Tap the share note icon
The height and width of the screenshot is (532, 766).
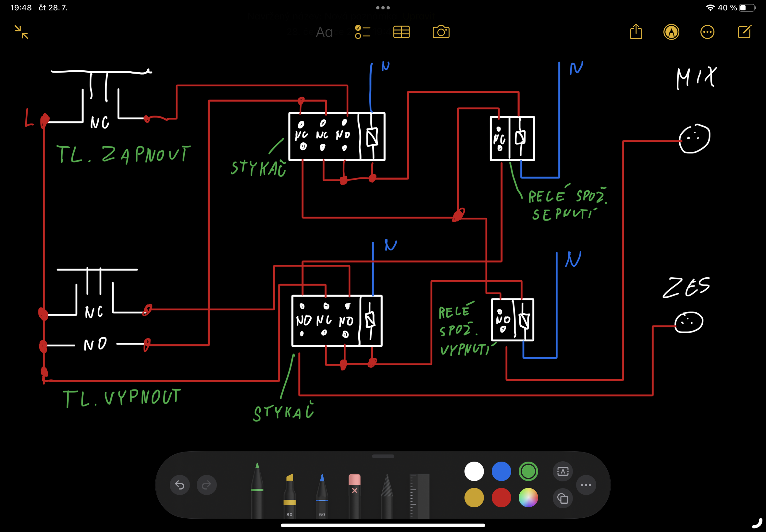(x=636, y=32)
